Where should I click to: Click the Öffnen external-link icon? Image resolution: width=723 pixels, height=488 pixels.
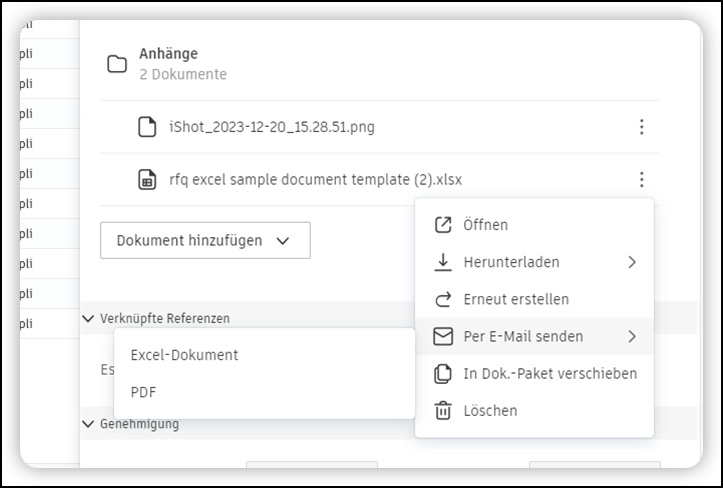pyautogui.click(x=443, y=225)
